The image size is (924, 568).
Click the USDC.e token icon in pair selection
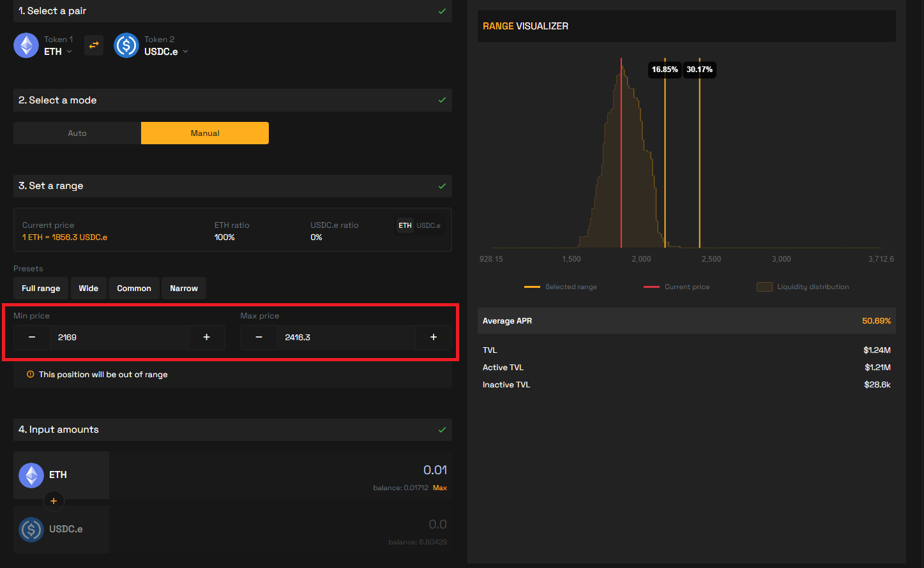126,45
